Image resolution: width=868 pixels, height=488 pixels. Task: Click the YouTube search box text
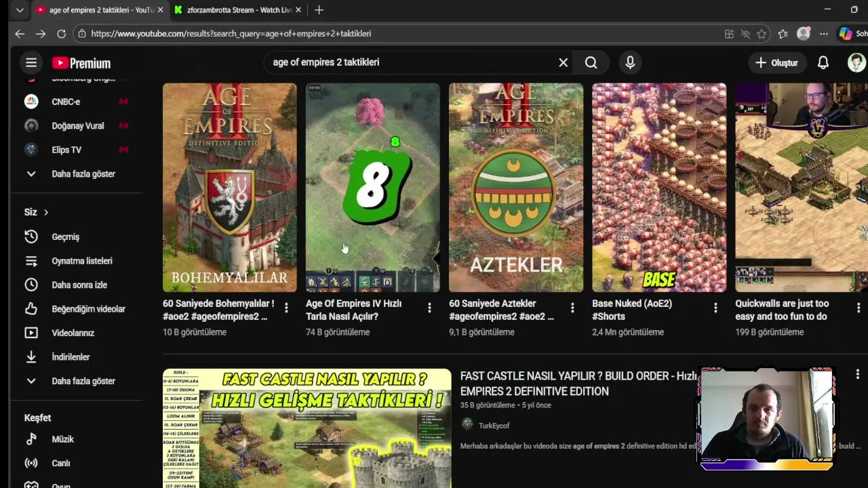coord(326,62)
